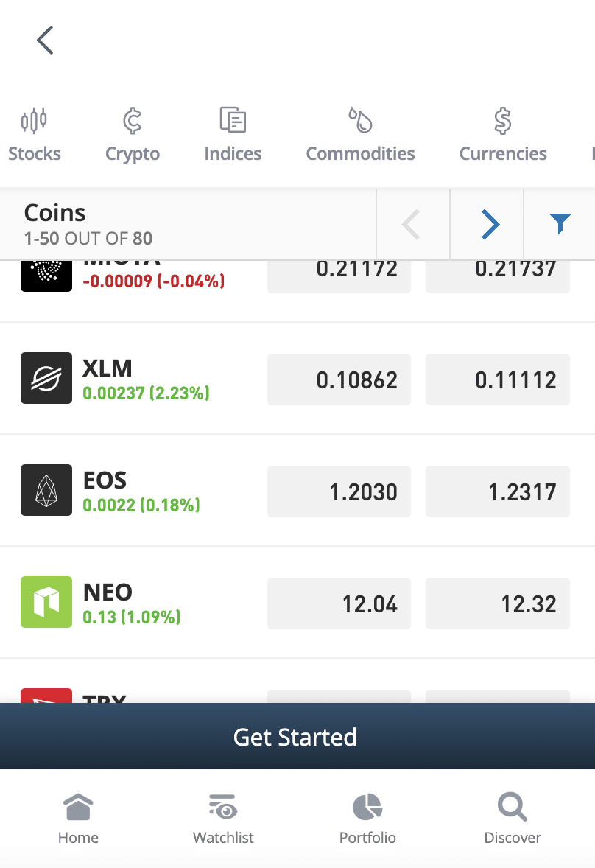Go to Home tab

coord(78,819)
